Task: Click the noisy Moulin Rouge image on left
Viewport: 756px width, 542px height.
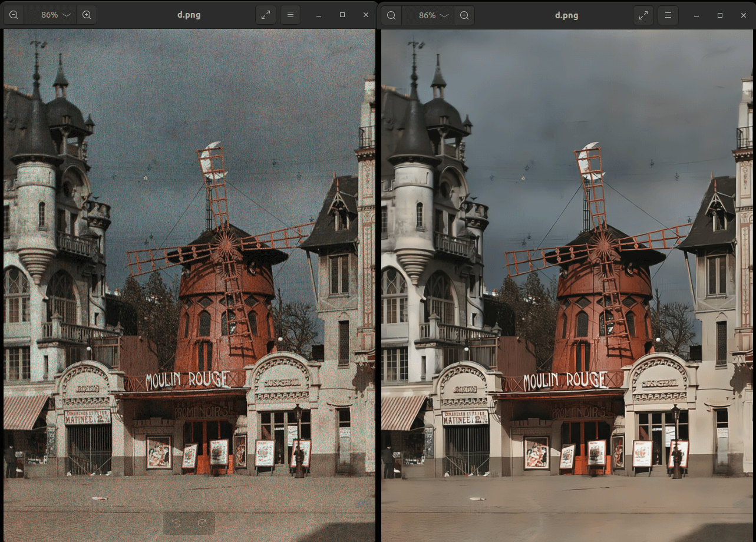Action: coord(189,285)
